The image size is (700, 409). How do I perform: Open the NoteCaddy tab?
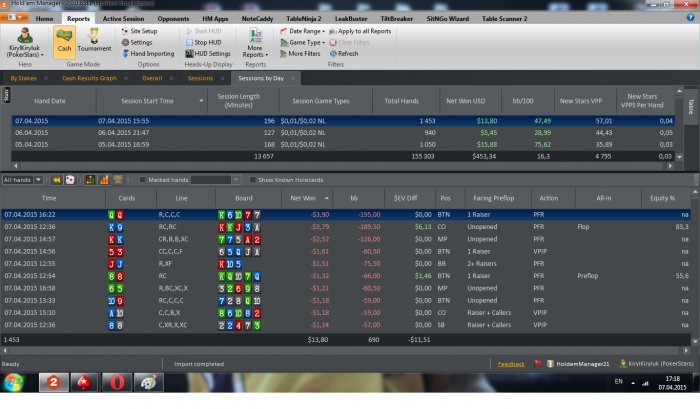(257, 19)
